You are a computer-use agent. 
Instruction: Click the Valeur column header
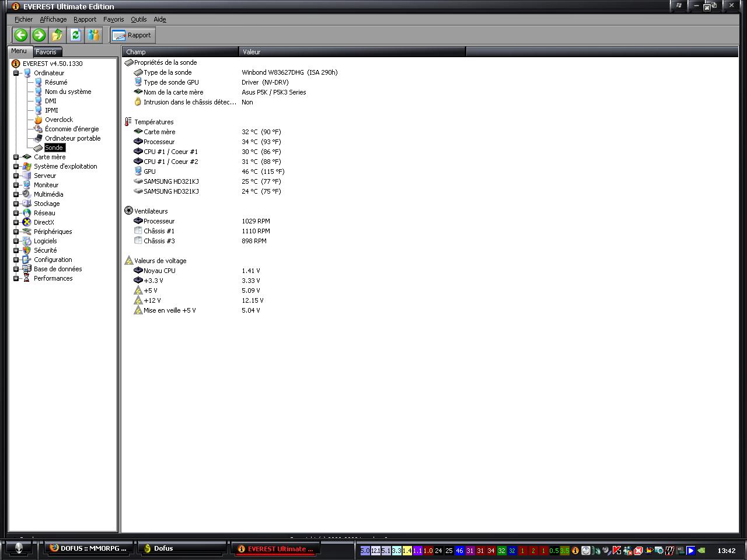[x=352, y=52]
